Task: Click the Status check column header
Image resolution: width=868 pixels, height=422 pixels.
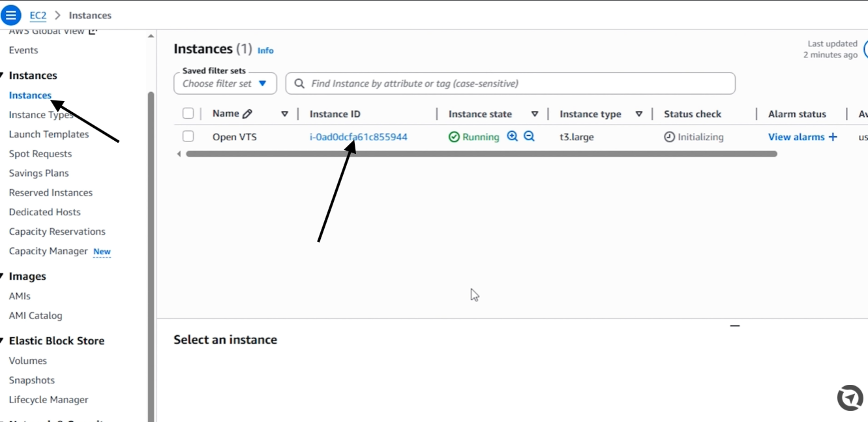Action: (693, 114)
